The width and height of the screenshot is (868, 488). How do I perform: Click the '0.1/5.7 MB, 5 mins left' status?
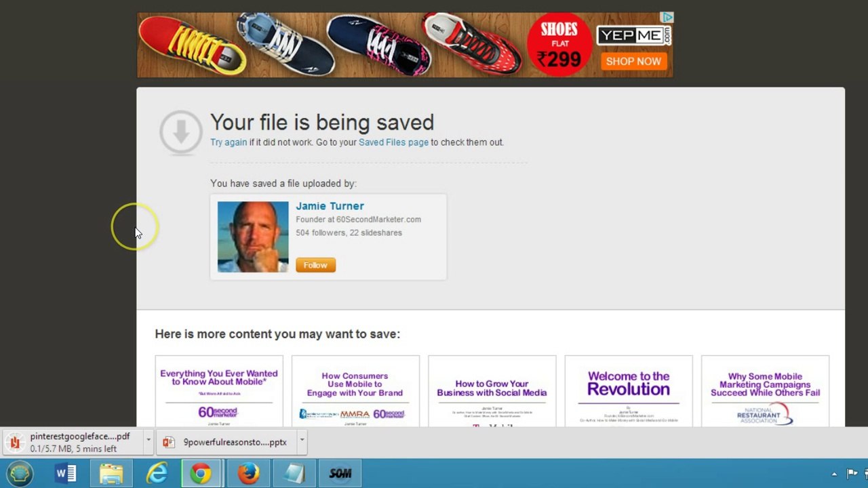pos(73,449)
